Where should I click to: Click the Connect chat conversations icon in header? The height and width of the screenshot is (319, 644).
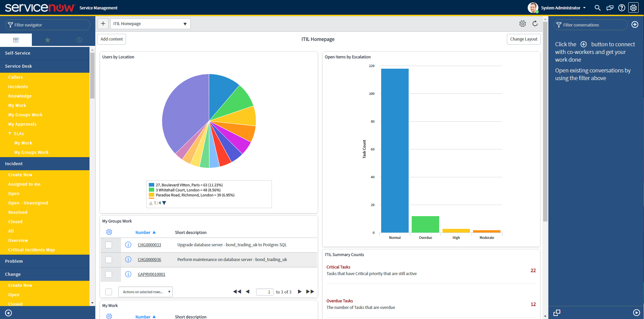(610, 7)
